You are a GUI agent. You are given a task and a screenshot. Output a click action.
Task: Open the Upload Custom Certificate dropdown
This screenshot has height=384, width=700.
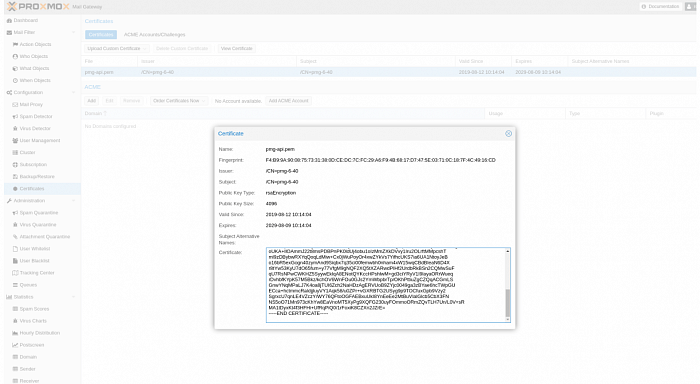pyautogui.click(x=117, y=49)
